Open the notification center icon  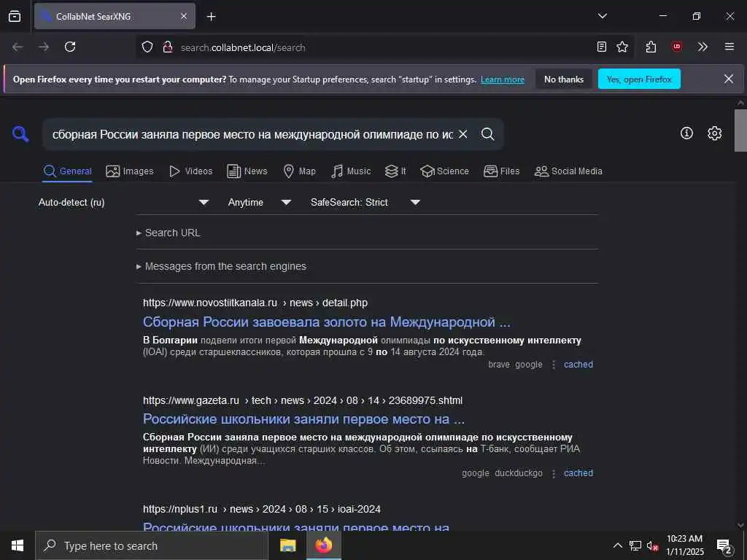724,546
